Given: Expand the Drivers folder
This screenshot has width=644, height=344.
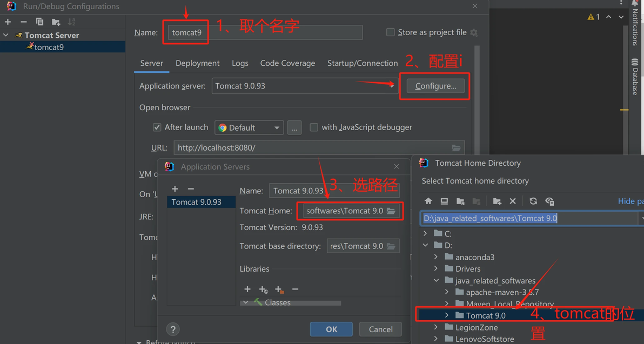Looking at the screenshot, I should 436,268.
